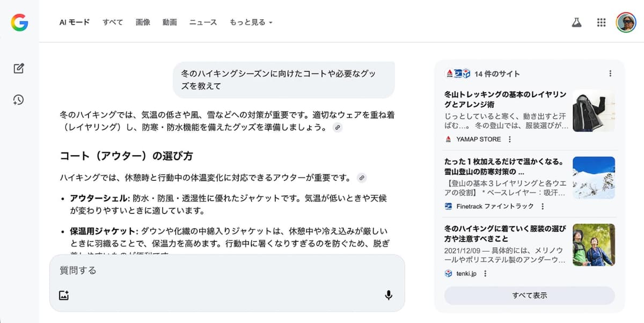Open the 冬山トレッキングの基本のレイヤリング article

tap(504, 99)
